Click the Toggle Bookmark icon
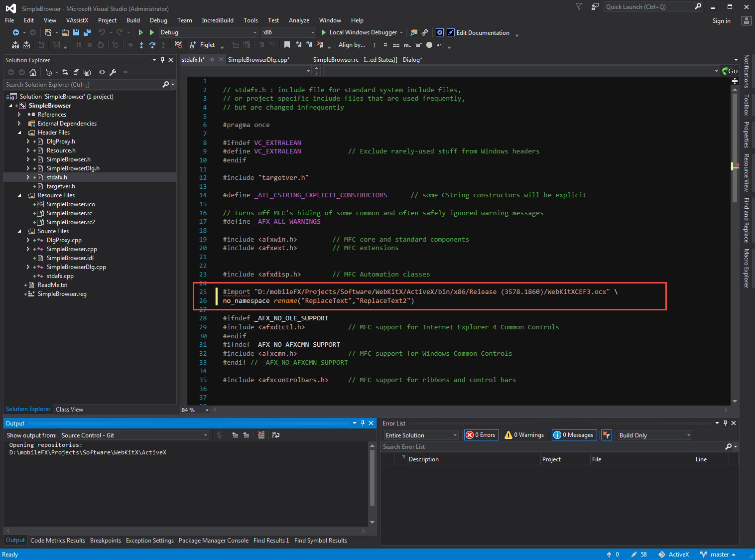Viewport: 755px width, 560px height. pos(287,45)
